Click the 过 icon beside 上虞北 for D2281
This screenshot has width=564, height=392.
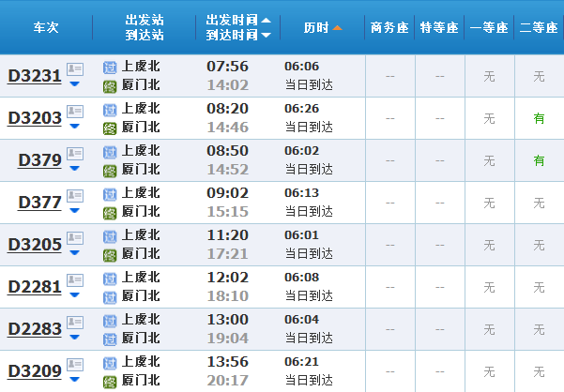[x=110, y=279]
